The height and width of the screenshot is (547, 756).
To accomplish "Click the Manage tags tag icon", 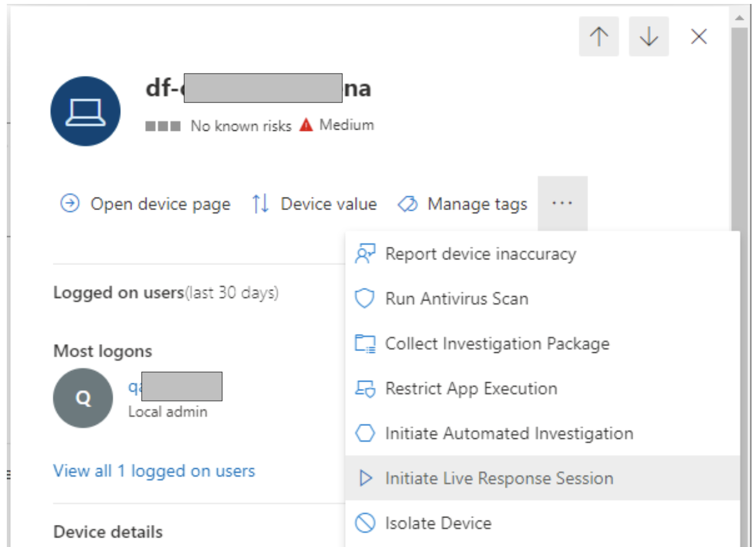I will tap(407, 203).
